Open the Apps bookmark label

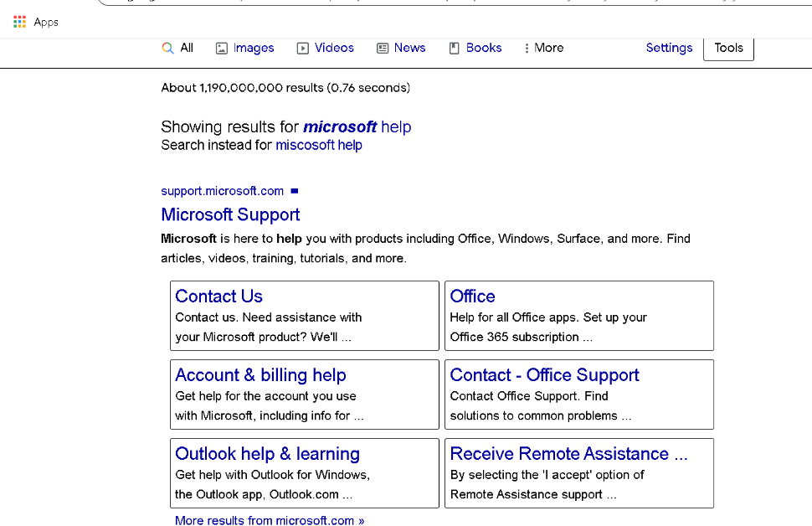point(46,23)
